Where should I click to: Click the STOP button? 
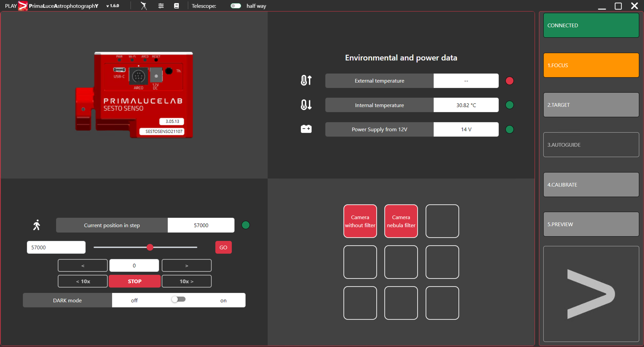[x=135, y=281]
